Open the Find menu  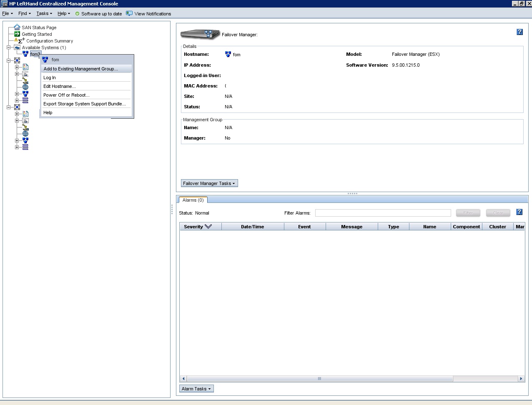(x=25, y=13)
